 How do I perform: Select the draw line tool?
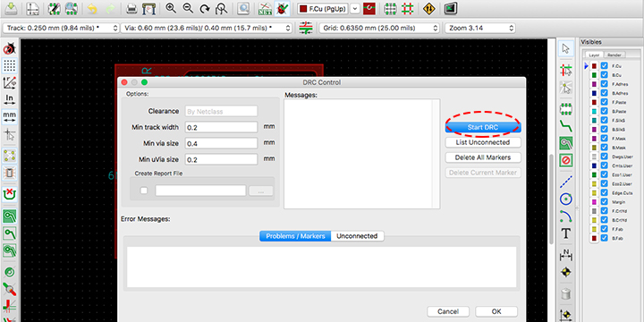tap(566, 182)
